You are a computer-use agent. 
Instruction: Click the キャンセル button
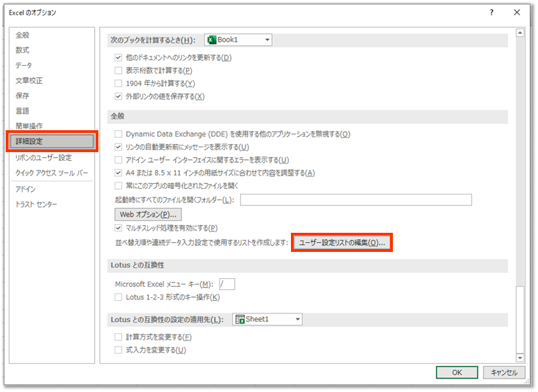click(504, 372)
